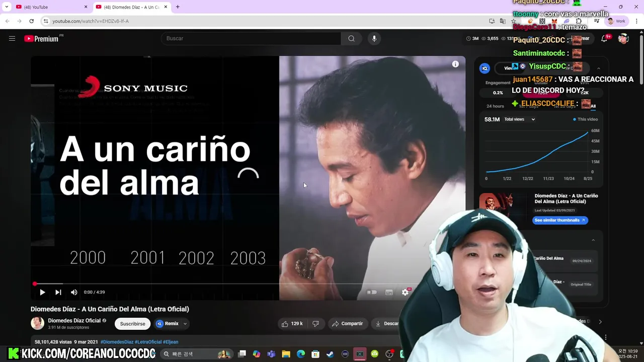Show video info card icon
The height and width of the screenshot is (362, 644).
coord(455,64)
